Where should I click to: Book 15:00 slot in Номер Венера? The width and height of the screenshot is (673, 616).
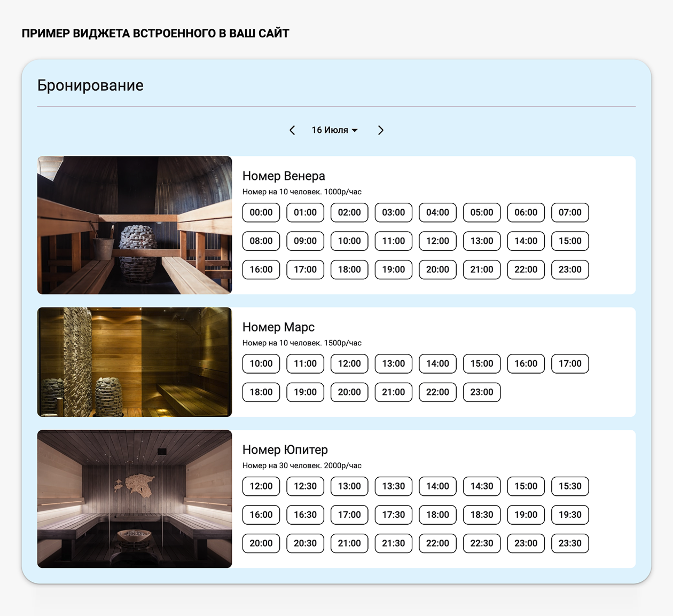(x=570, y=241)
